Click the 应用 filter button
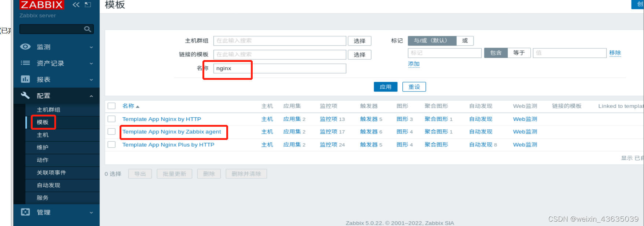This screenshot has width=644, height=226. pyautogui.click(x=385, y=87)
